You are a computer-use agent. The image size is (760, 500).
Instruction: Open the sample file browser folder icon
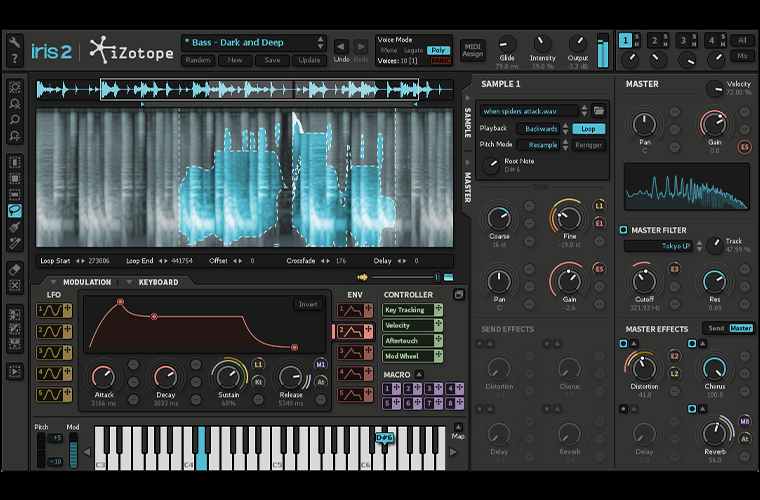pos(599,111)
